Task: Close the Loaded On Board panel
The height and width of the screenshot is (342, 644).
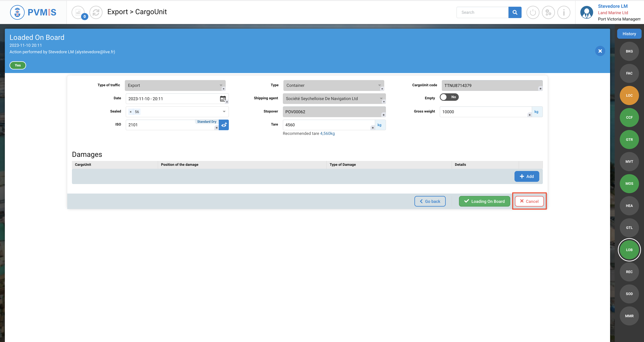Action: pyautogui.click(x=600, y=51)
